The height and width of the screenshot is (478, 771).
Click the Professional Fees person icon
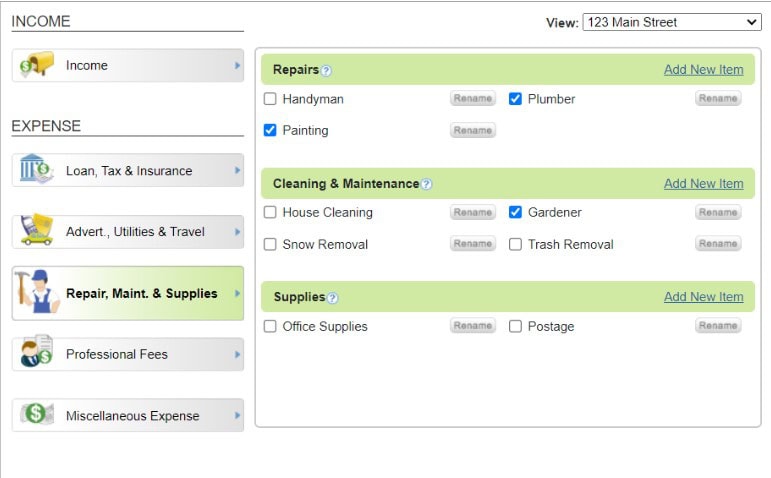coord(37,353)
